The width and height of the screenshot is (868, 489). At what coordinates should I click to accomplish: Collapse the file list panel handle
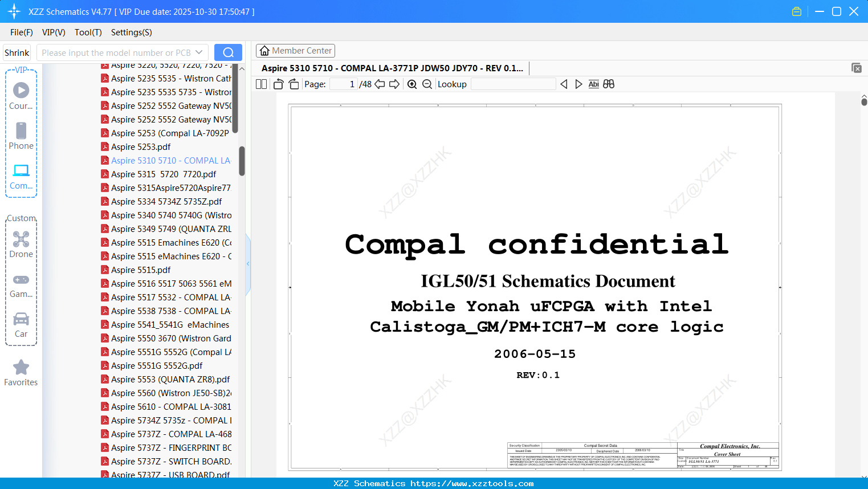coord(248,264)
